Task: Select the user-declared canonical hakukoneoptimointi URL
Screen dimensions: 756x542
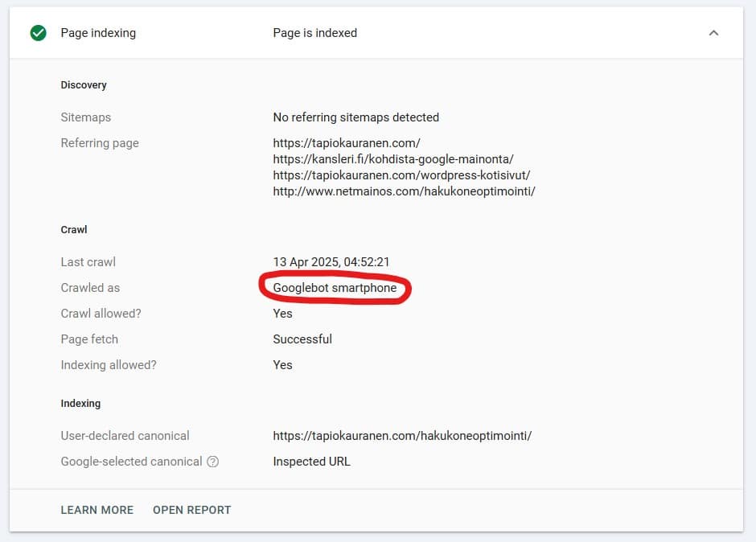Action: (402, 436)
